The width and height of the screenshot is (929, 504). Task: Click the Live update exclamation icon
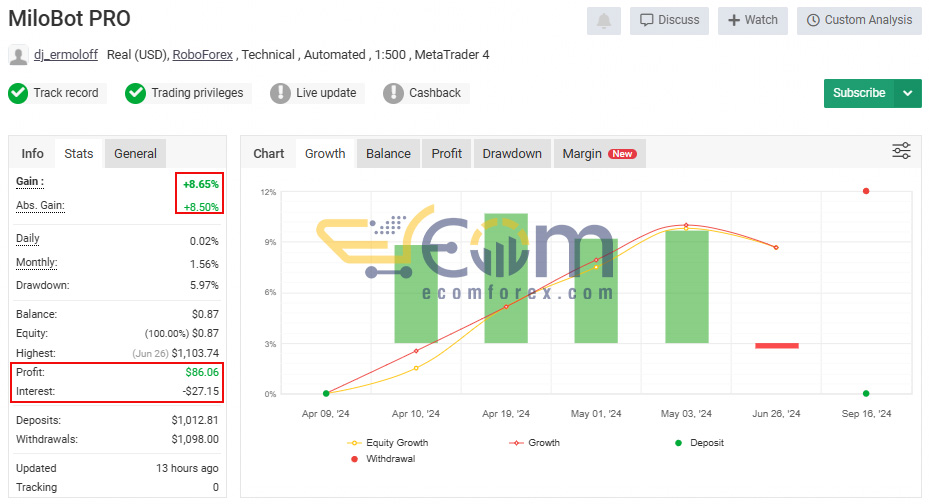pyautogui.click(x=280, y=93)
